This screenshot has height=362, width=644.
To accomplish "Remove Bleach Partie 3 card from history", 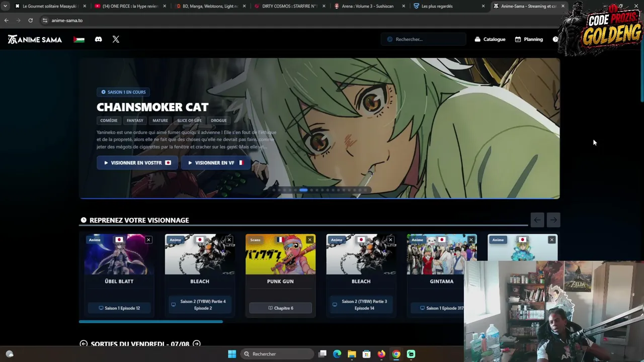I will (390, 240).
